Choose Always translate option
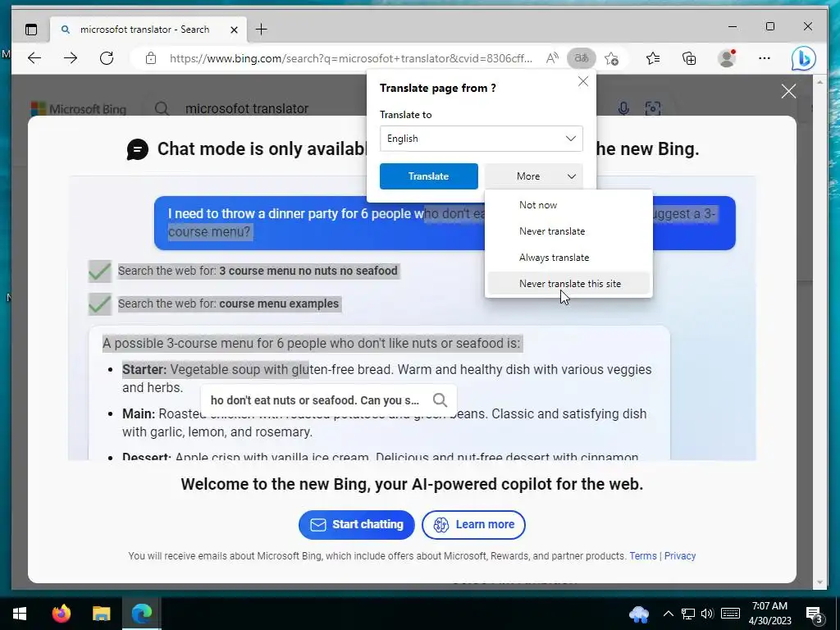The image size is (840, 630). [568, 258]
